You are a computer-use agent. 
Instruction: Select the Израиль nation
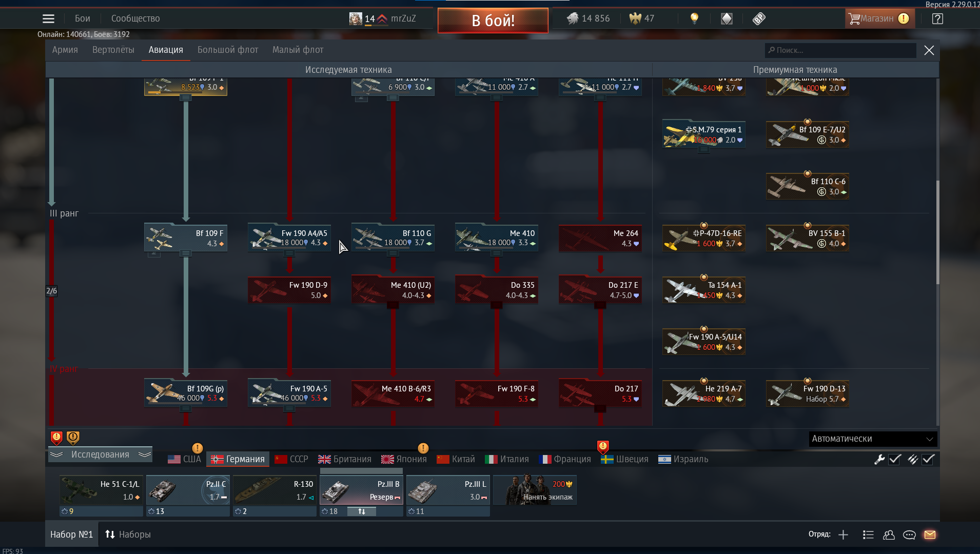[x=683, y=459]
